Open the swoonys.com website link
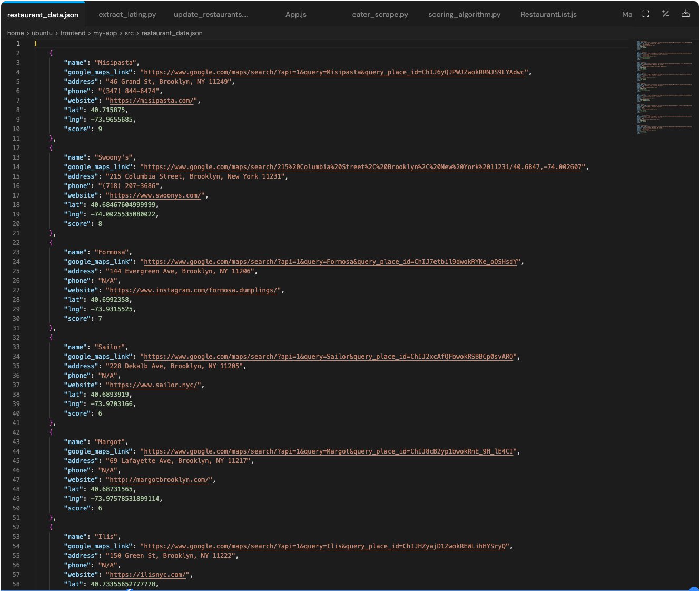Image resolution: width=700 pixels, height=591 pixels. [x=156, y=195]
